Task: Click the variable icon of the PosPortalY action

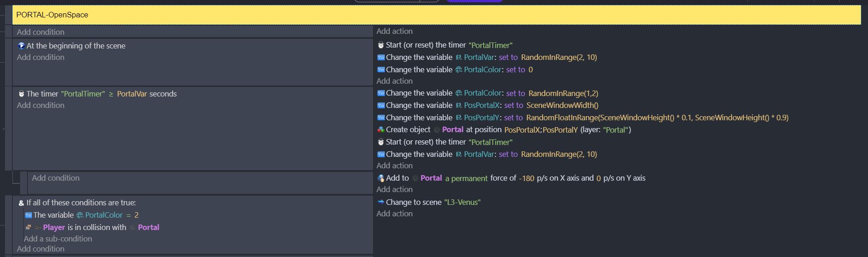Action: point(381,118)
